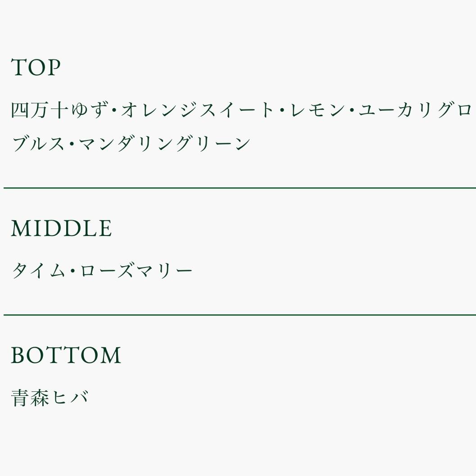This screenshot has height=476, width=476.
Task: Click the ローズマリー text
Action: coord(136,271)
